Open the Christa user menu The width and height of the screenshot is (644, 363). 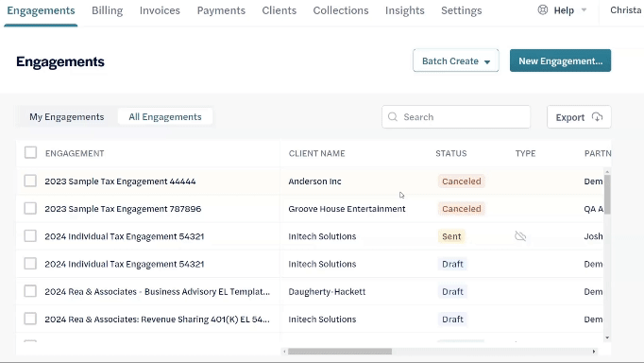(x=626, y=10)
